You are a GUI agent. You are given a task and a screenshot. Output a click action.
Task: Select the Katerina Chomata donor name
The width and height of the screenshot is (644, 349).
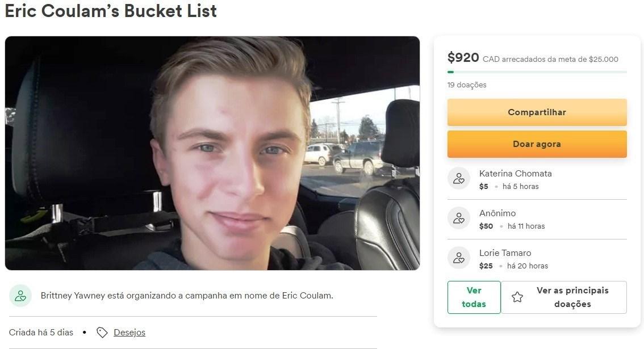[515, 174]
